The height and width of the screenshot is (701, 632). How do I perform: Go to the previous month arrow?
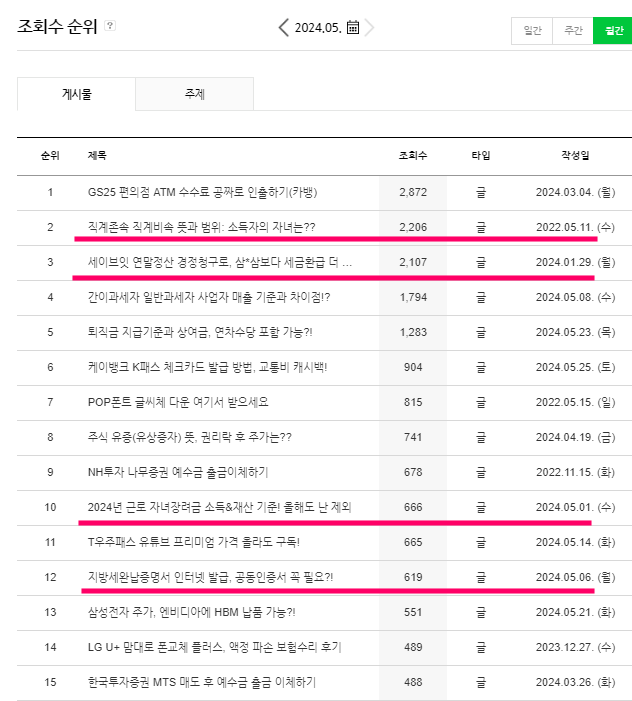283,27
